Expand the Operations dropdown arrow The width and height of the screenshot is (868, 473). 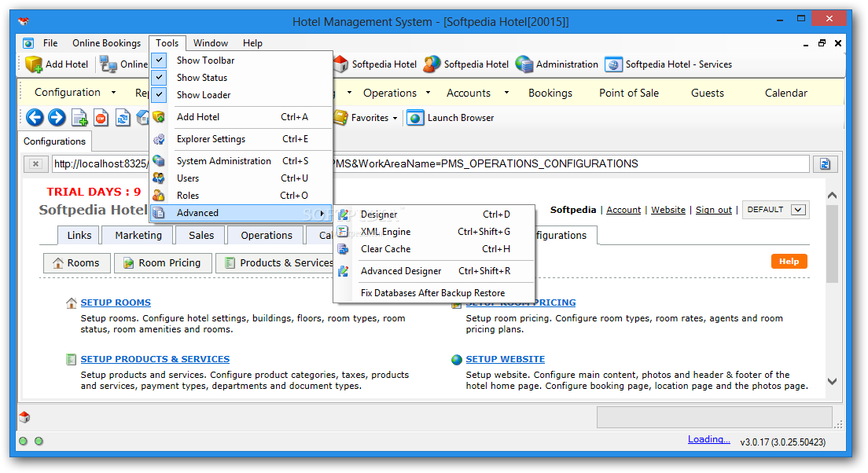point(428,93)
